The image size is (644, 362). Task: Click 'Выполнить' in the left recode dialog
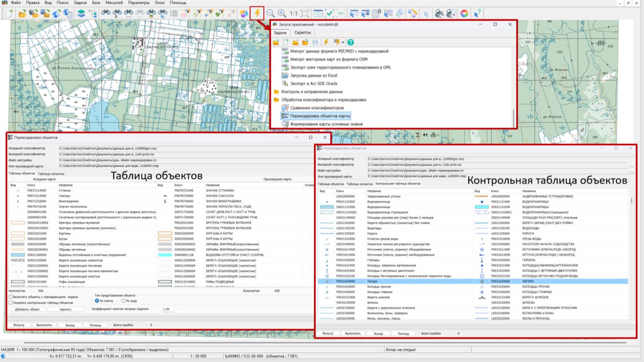[44, 325]
